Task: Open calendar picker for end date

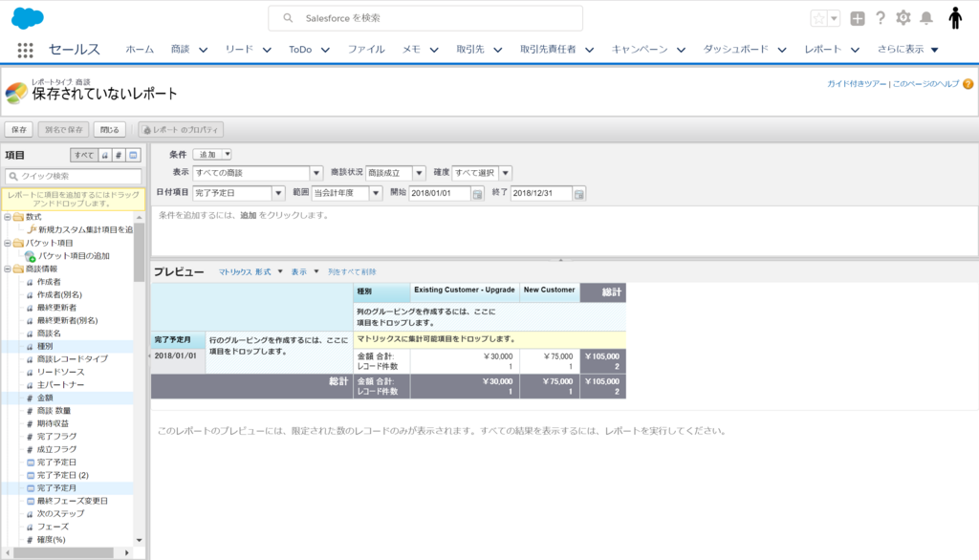Action: (x=578, y=194)
